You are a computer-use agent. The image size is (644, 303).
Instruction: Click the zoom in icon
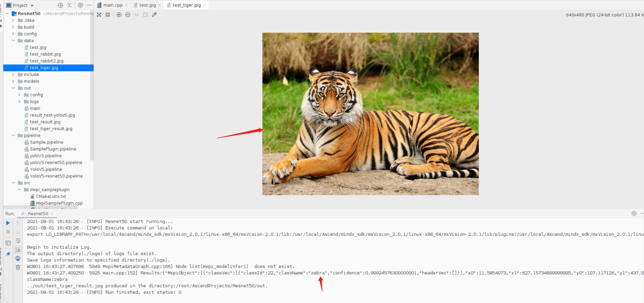point(119,15)
